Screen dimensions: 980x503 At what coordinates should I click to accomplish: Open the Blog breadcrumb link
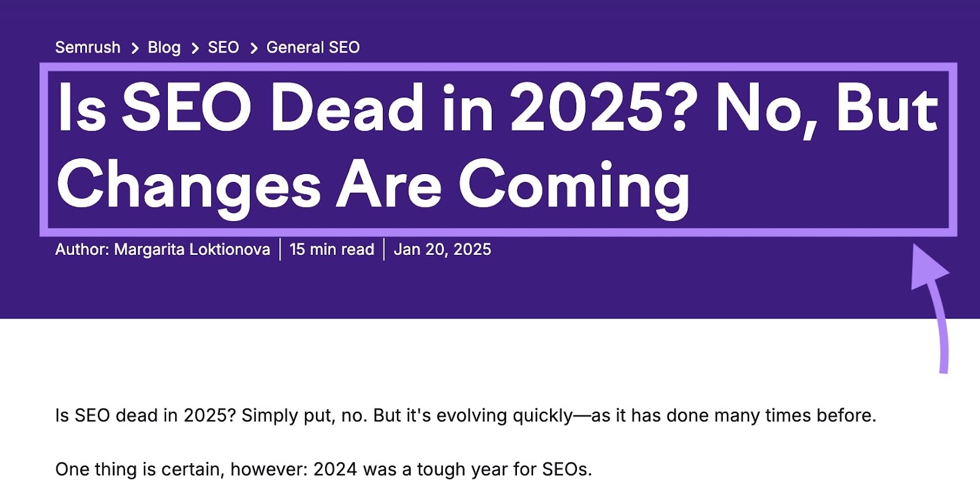(x=164, y=47)
